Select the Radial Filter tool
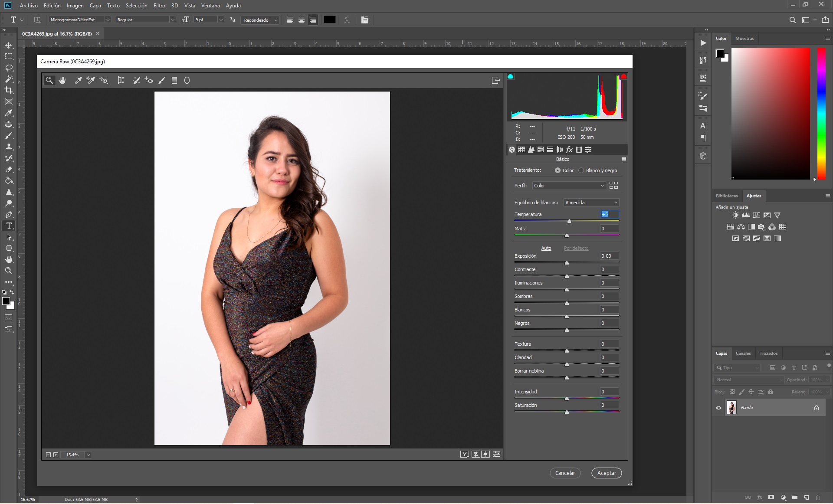The image size is (833, 504). [x=187, y=80]
